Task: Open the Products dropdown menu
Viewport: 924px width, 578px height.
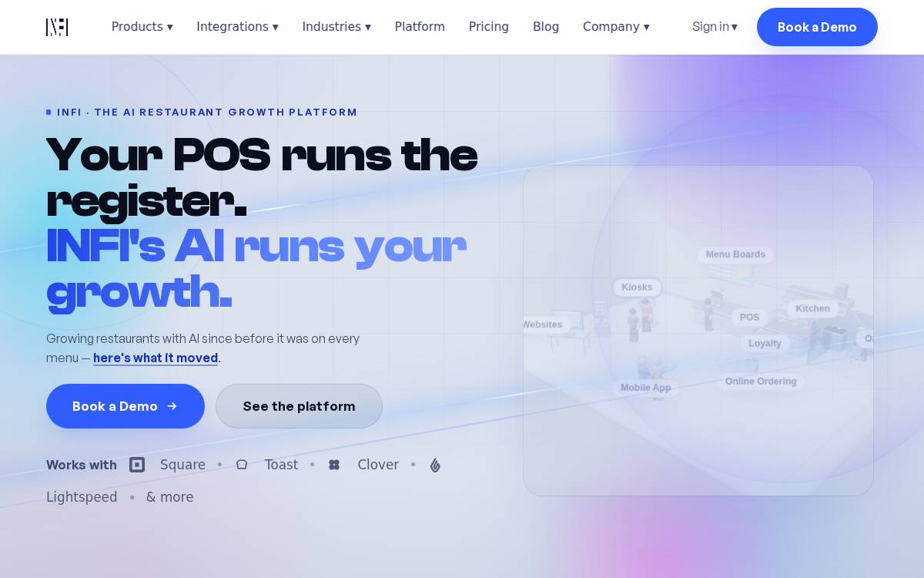Action: pos(142,27)
